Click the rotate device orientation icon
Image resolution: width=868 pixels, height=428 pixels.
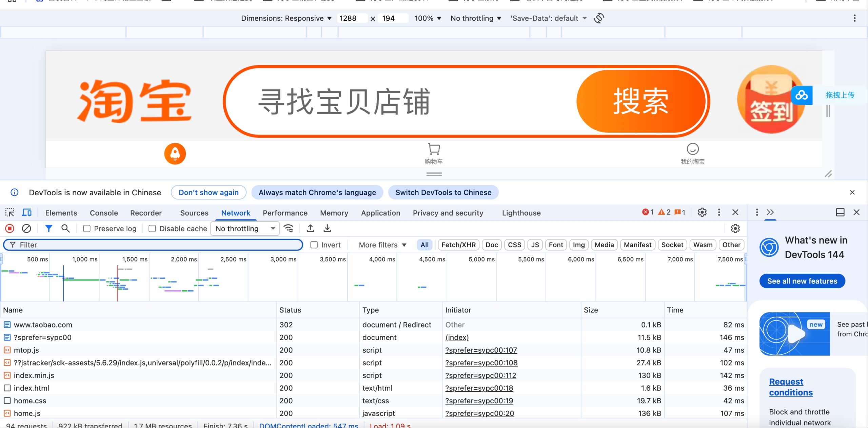(x=599, y=18)
